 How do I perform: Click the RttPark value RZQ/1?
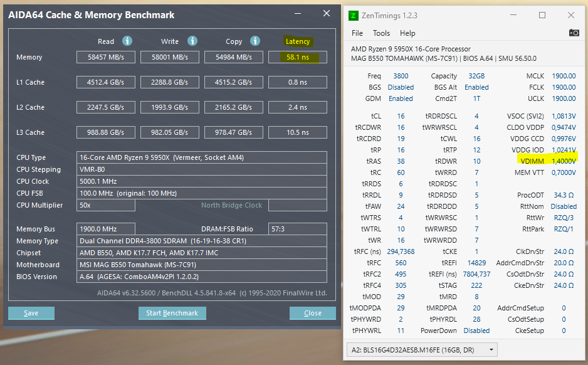[x=564, y=229]
